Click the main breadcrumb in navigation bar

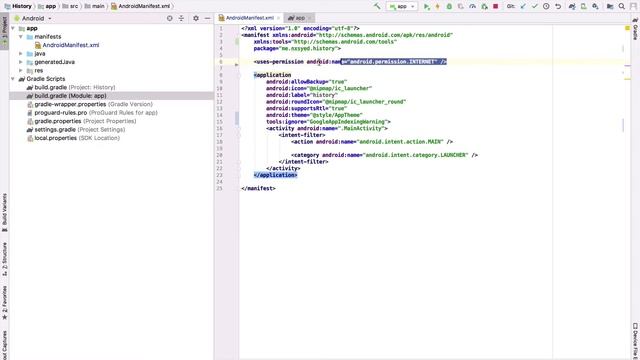(x=94, y=6)
